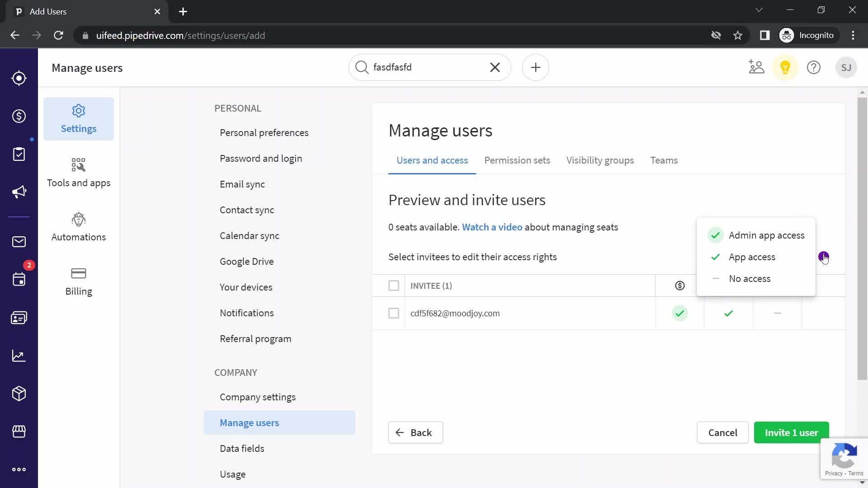Open Calendar sync settings
The width and height of the screenshot is (868, 488).
coord(250,236)
